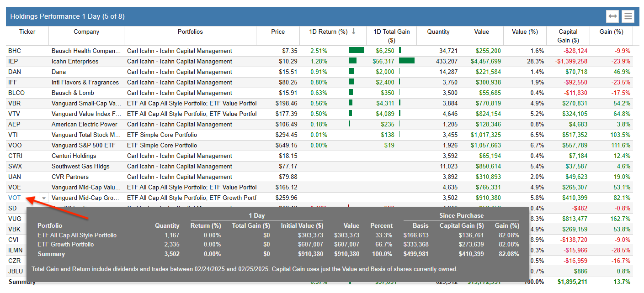Click the expand column widths icon

[x=612, y=16]
